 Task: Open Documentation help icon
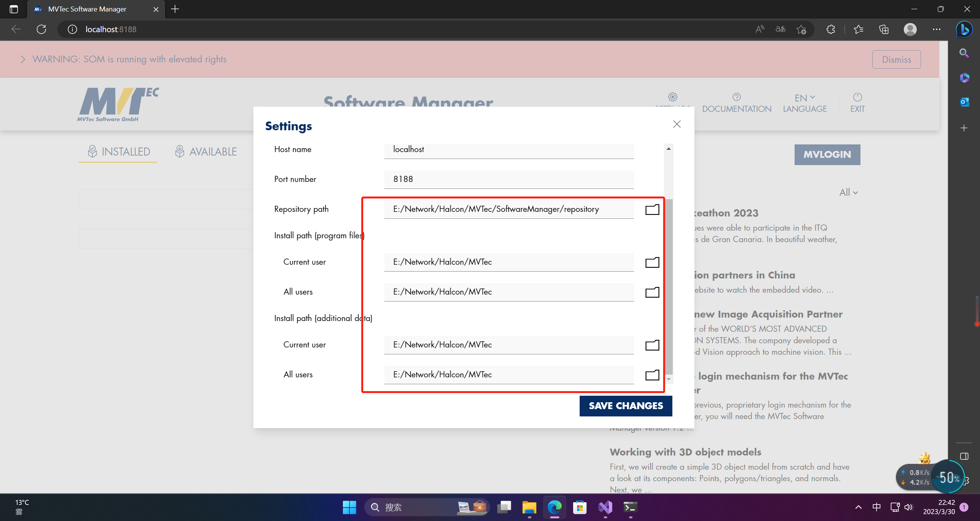[x=736, y=97]
